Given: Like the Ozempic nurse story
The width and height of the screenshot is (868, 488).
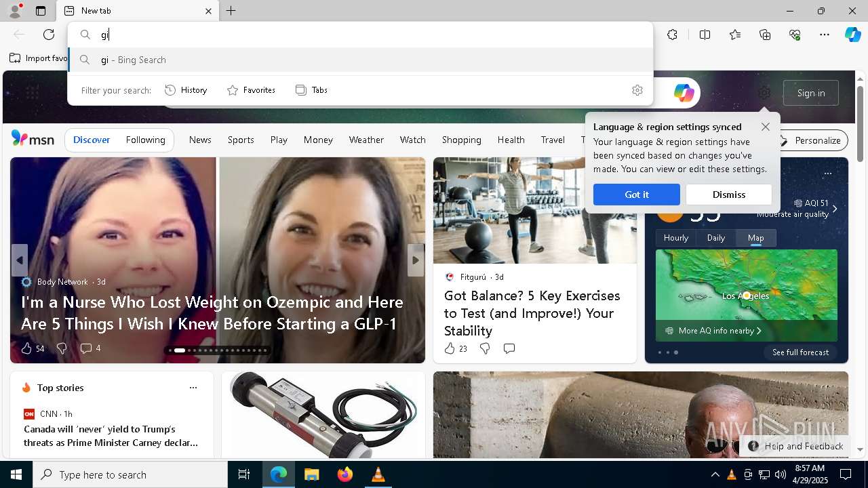Looking at the screenshot, I should (x=33, y=348).
